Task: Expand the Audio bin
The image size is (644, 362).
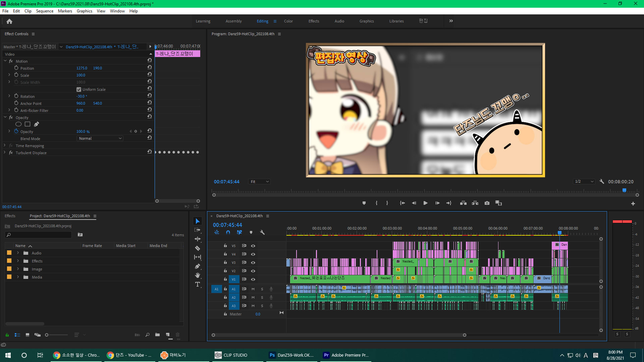Action: click(x=18, y=253)
